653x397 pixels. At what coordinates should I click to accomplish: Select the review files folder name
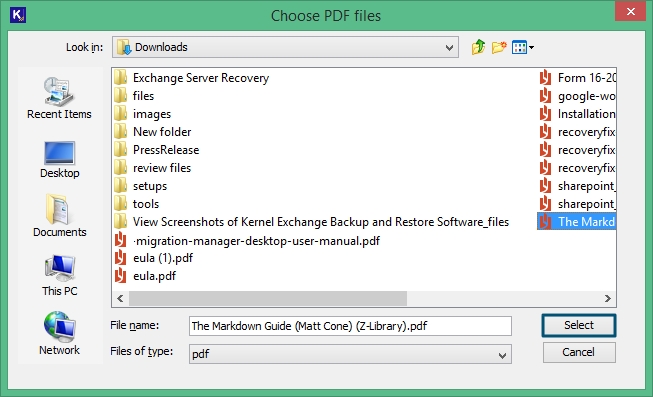[162, 168]
